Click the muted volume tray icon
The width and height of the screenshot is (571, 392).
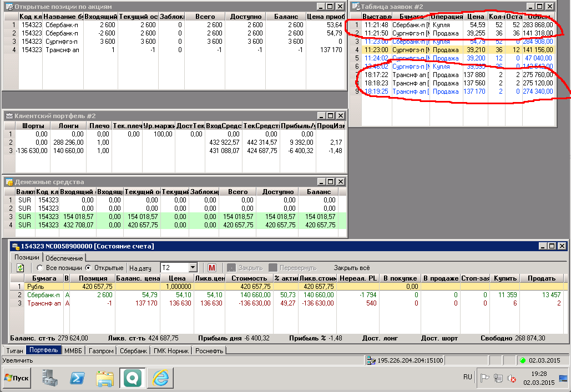click(512, 379)
